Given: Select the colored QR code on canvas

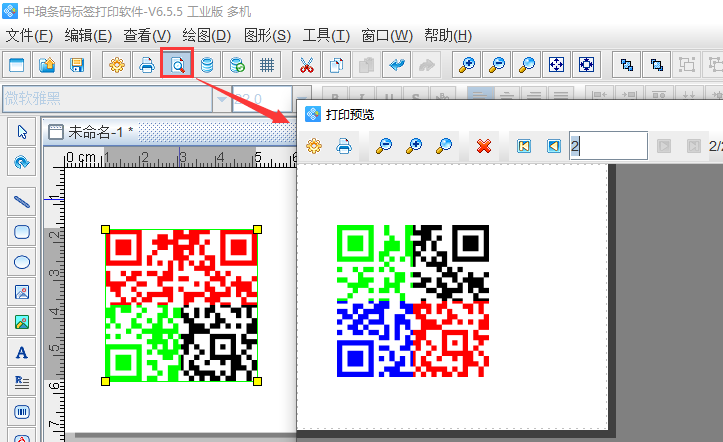Looking at the screenshot, I should click(181, 305).
